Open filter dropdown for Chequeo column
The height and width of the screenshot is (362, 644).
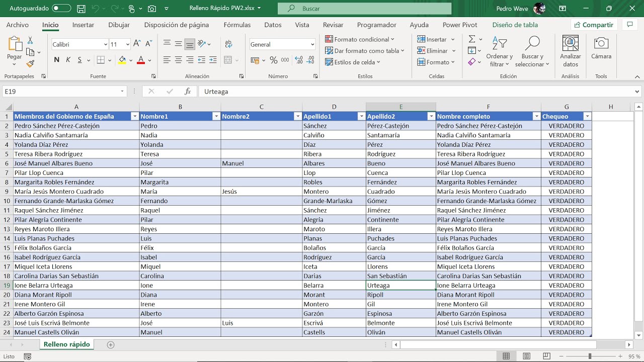587,116
